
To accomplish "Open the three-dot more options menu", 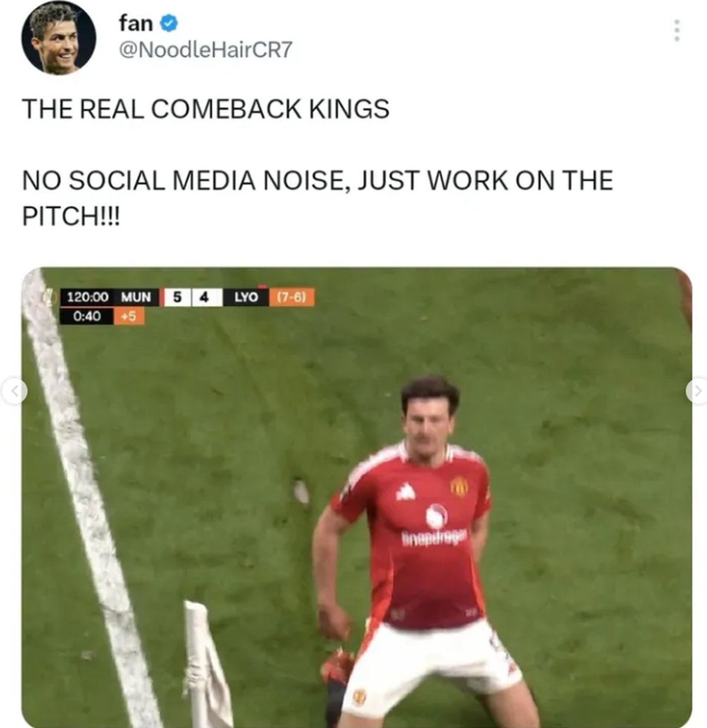I will tap(677, 31).
